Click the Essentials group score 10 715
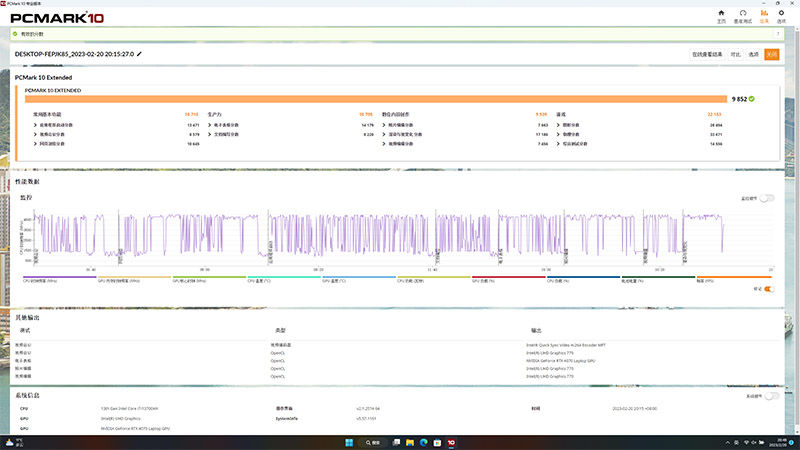The width and height of the screenshot is (800, 450). [191, 114]
